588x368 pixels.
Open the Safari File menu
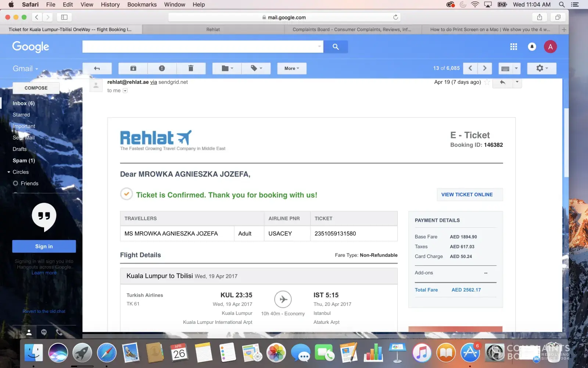[x=51, y=4]
